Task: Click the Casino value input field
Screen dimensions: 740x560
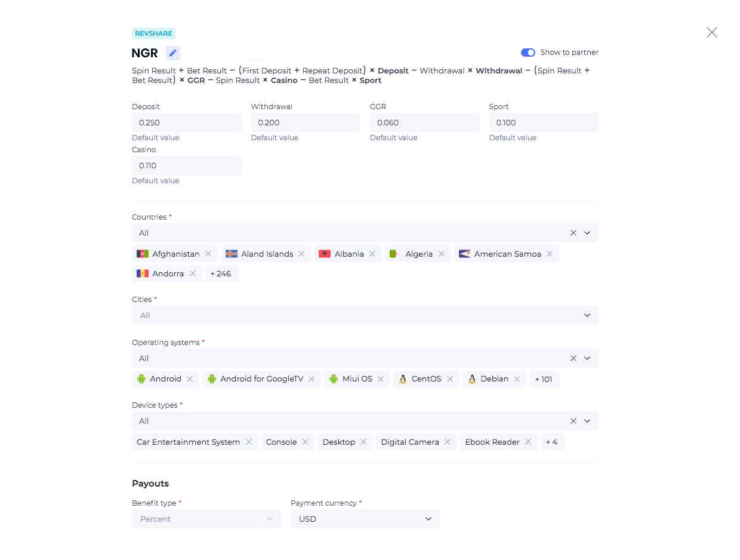Action: pos(186,165)
